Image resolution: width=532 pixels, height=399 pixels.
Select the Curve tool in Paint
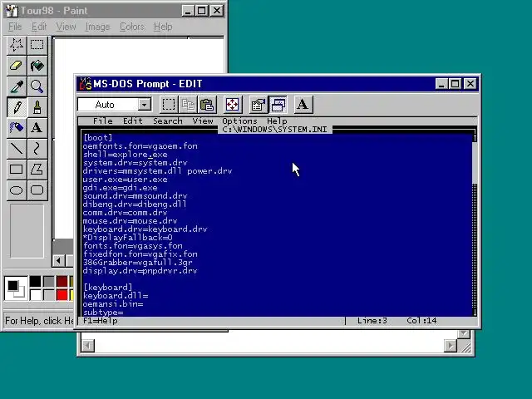pos(37,149)
